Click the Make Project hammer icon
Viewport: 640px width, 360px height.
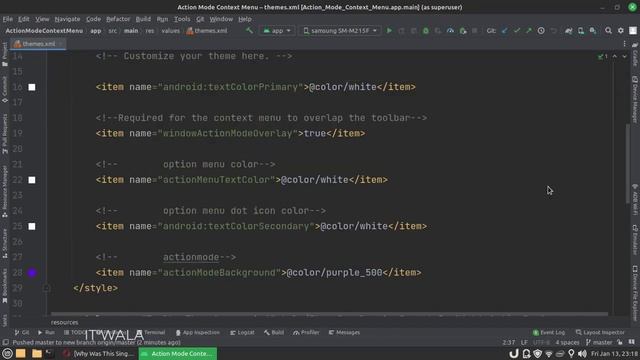249,31
